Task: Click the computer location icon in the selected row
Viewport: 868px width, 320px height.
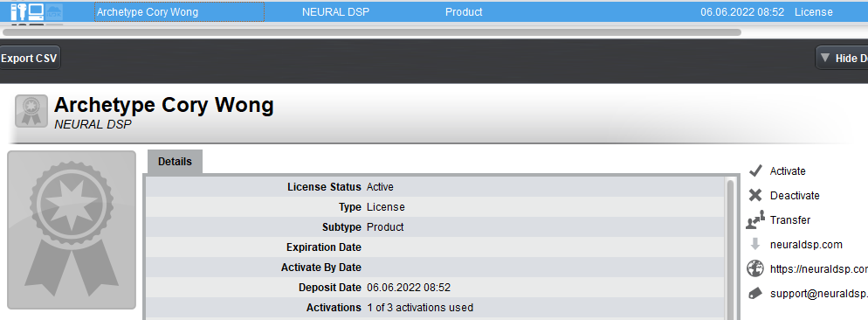Action: [x=36, y=11]
